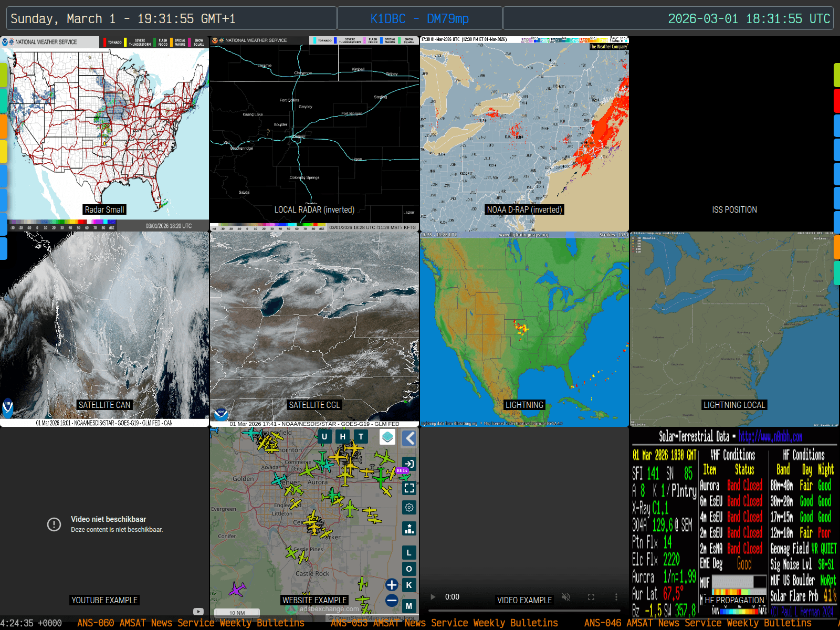The width and height of the screenshot is (840, 630).
Task: Click the YouTube logo under the unavailable video
Action: click(x=198, y=611)
